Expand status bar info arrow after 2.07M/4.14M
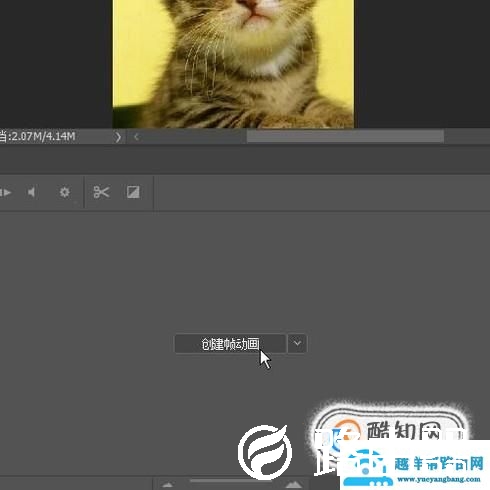This screenshot has width=490, height=490. pyautogui.click(x=118, y=137)
